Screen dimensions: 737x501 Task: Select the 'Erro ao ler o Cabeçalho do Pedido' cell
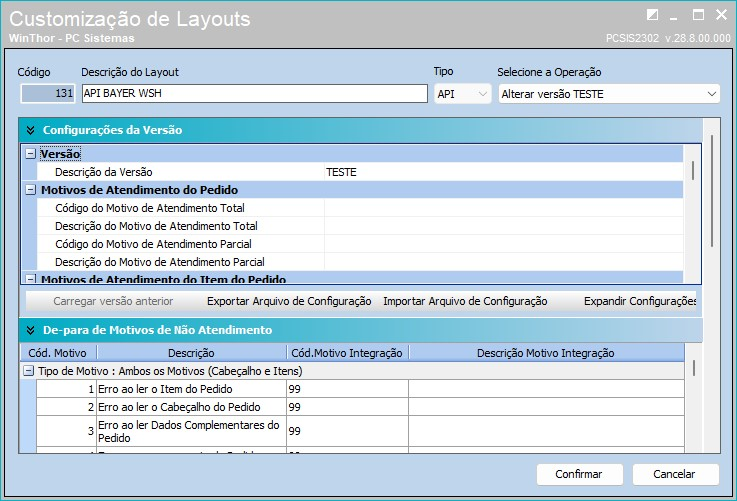pyautogui.click(x=191, y=407)
